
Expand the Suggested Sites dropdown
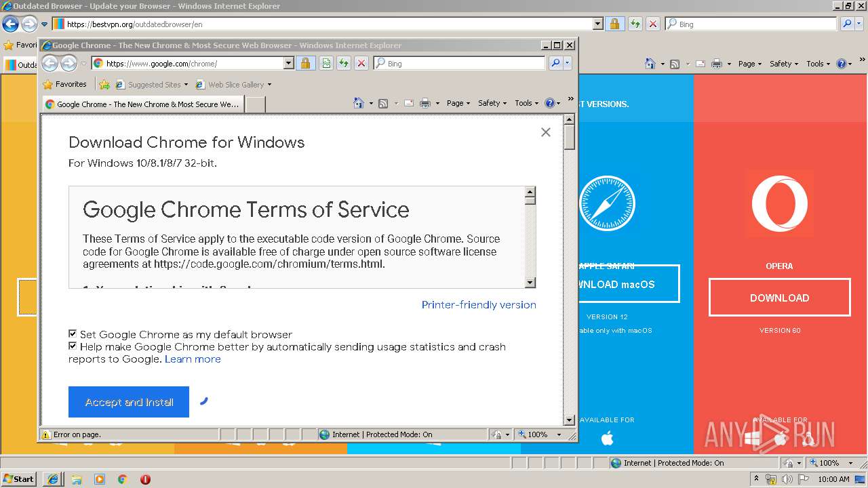186,85
